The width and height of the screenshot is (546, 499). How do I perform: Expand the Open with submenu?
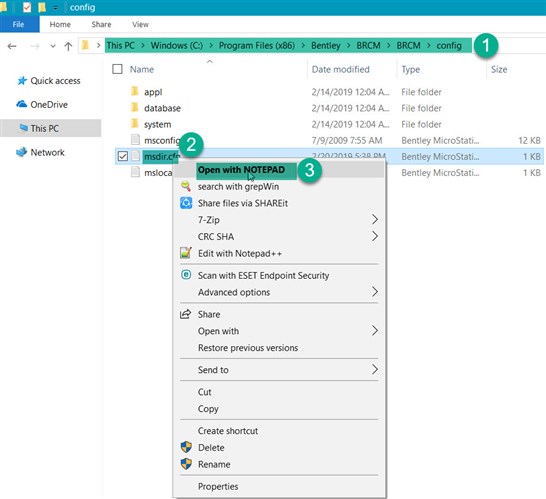(x=279, y=331)
